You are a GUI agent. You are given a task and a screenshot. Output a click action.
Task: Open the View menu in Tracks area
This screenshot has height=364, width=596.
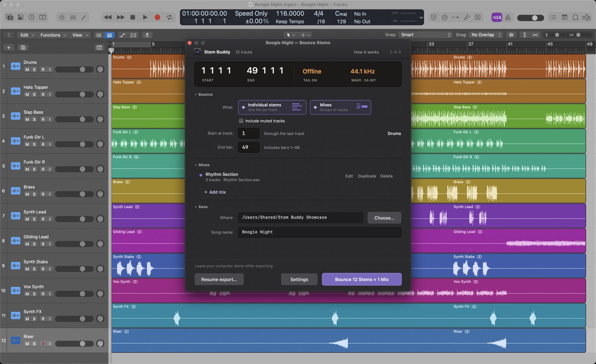click(x=80, y=35)
